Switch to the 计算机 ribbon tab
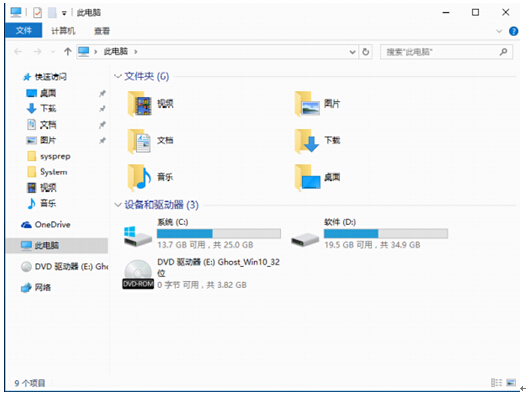The image size is (526, 395). tap(63, 31)
